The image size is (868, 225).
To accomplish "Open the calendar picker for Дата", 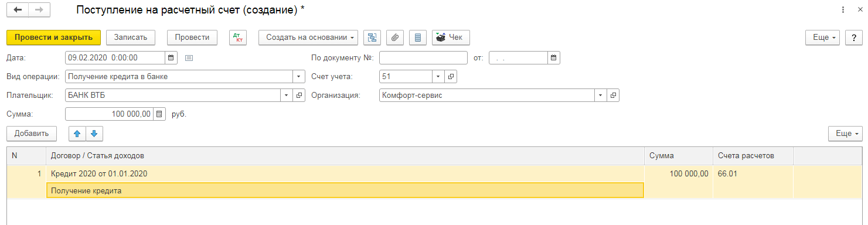I will [171, 58].
